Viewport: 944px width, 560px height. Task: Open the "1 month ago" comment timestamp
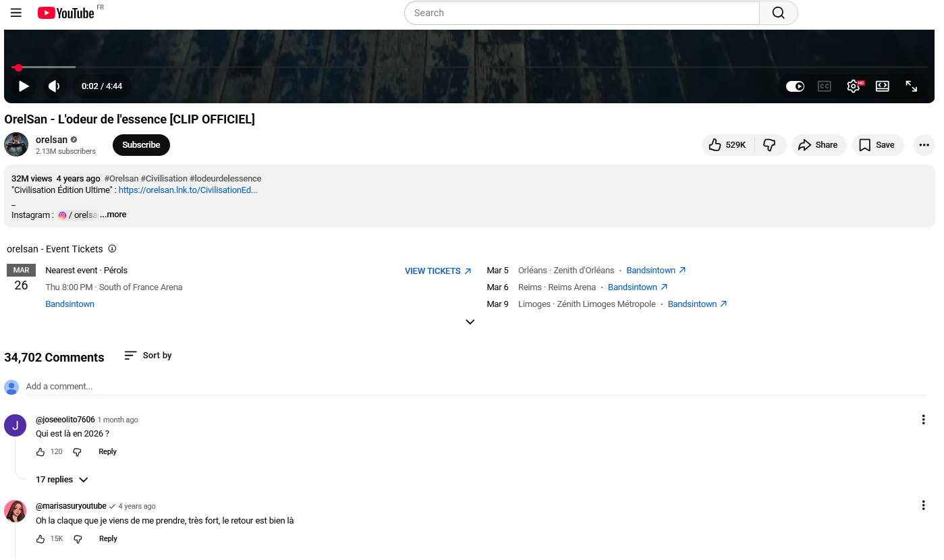coord(118,420)
